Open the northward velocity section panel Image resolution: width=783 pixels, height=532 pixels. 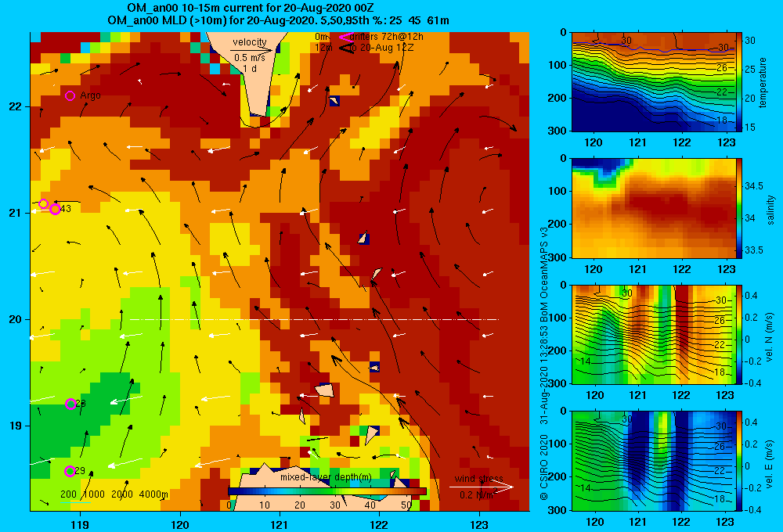coord(653,334)
